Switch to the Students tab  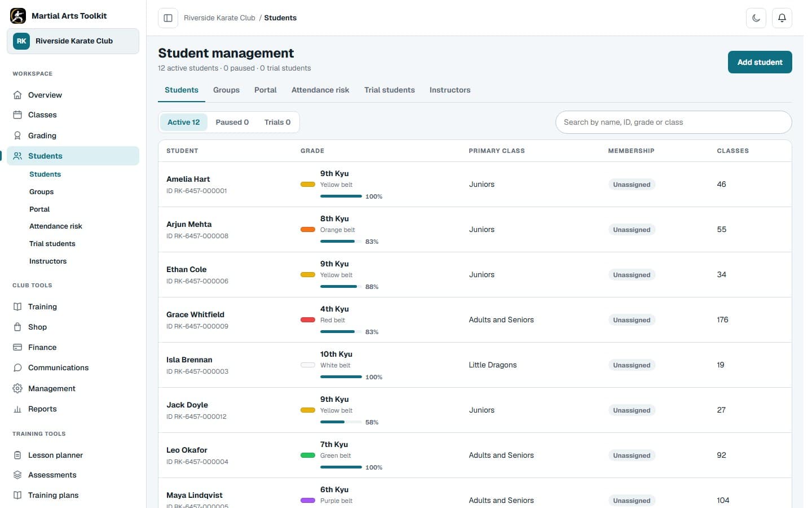(182, 90)
